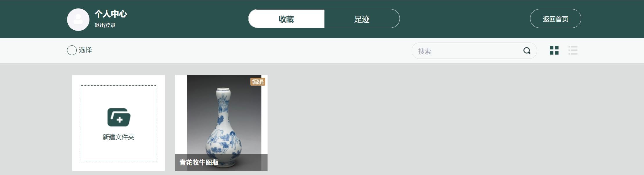The image size is (644, 175).
Task: Click the white left margin of vase card
Action: [x=181, y=114]
